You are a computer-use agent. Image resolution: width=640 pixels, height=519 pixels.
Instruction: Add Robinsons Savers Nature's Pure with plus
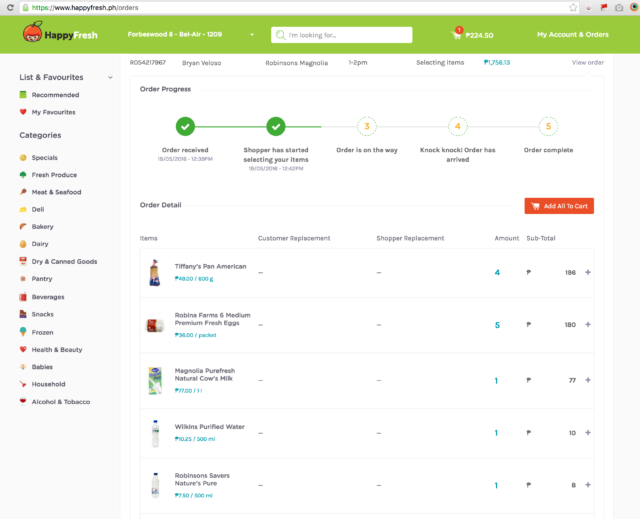(588, 485)
